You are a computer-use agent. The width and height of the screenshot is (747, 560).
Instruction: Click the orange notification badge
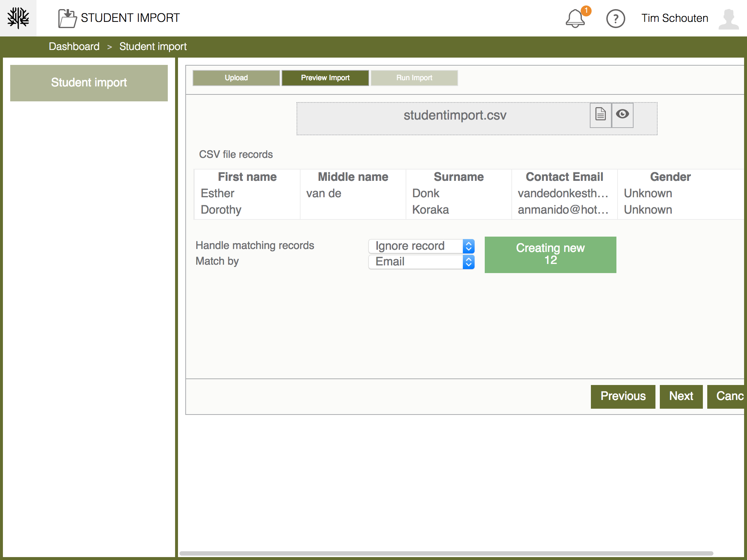click(x=586, y=11)
